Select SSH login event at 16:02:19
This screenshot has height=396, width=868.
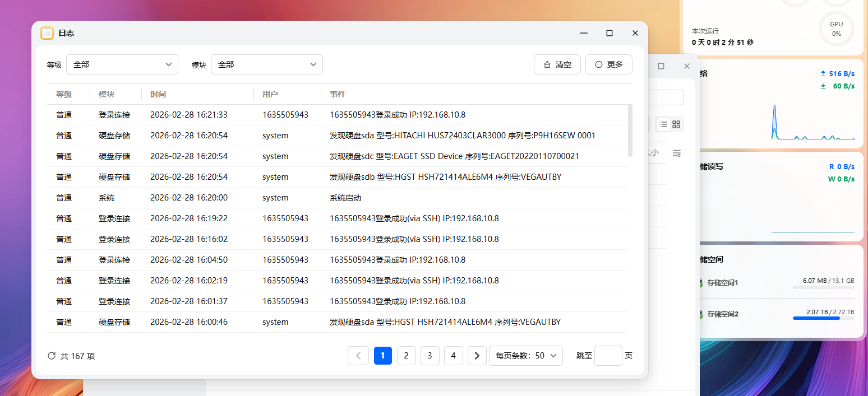tap(337, 281)
